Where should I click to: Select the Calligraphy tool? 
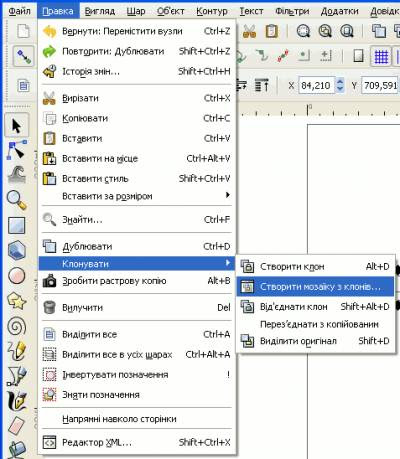(16, 400)
